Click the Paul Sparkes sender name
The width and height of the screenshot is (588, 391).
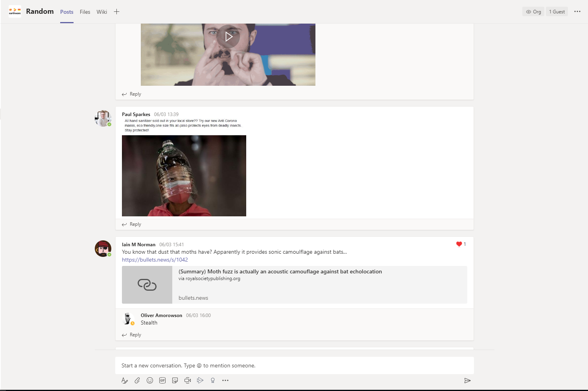point(136,114)
